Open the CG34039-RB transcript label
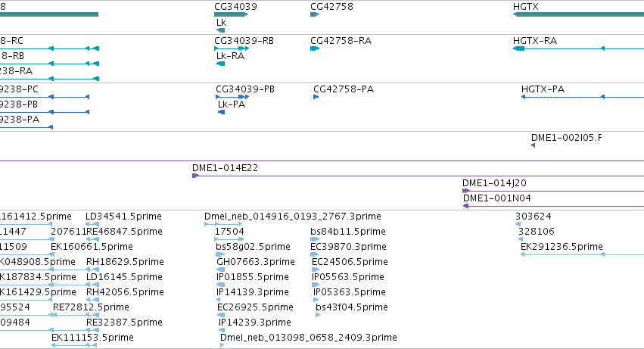644x349 pixels. pyautogui.click(x=244, y=41)
